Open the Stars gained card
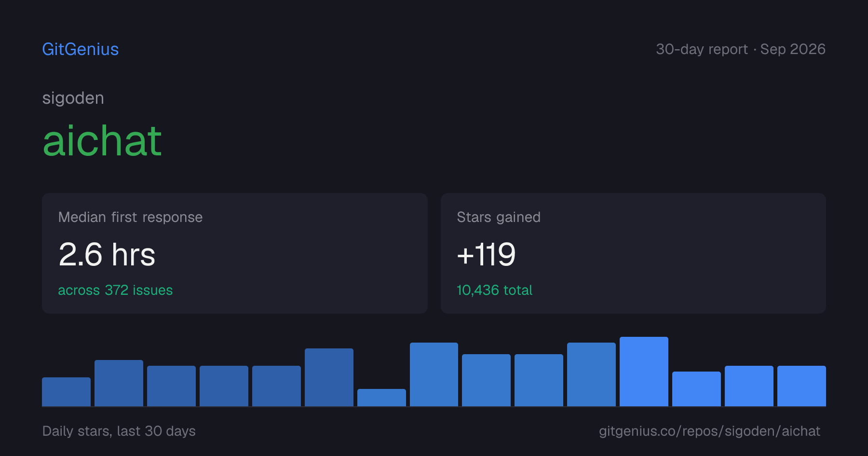Viewport: 868px width, 456px height. tap(633, 253)
